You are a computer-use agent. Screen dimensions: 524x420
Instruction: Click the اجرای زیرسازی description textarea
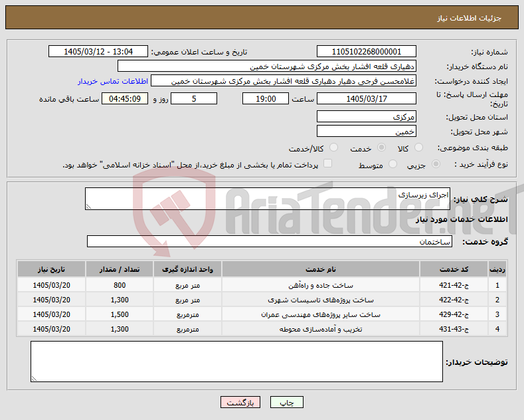tap(268, 199)
